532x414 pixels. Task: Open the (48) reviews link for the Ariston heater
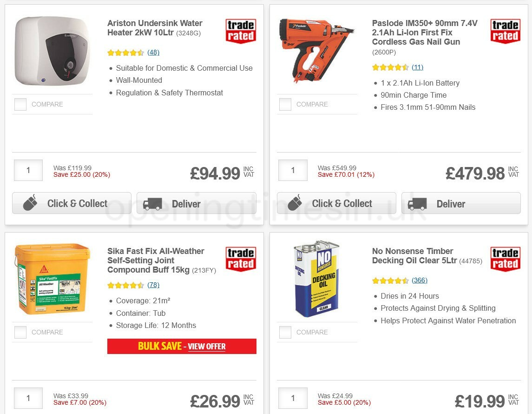coord(153,53)
